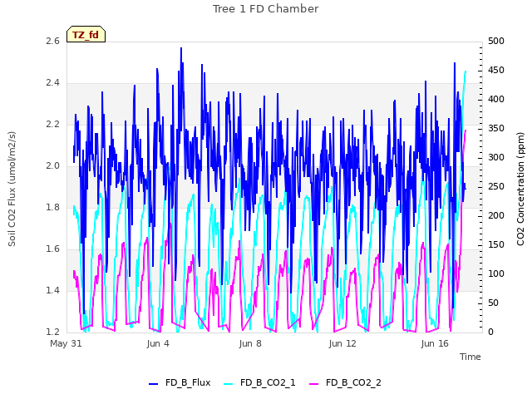Click the 450 right axis tick label

[x=496, y=70]
